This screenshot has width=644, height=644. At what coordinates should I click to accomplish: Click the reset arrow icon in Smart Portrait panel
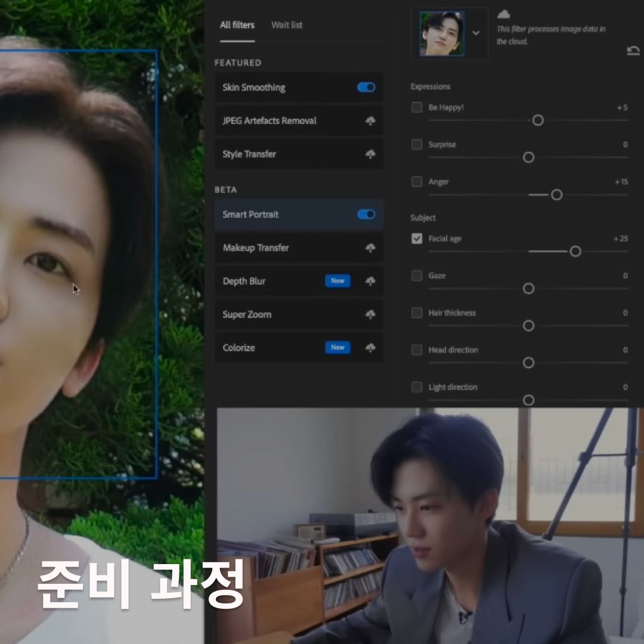633,51
